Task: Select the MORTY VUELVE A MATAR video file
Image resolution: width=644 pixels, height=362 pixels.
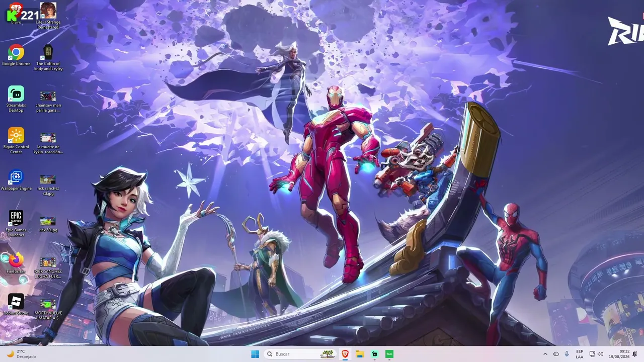Action: click(x=48, y=310)
